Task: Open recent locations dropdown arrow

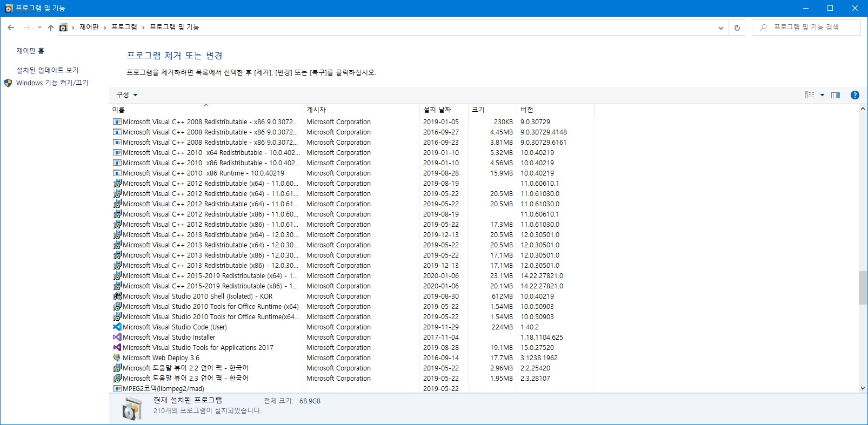Action: (39, 28)
